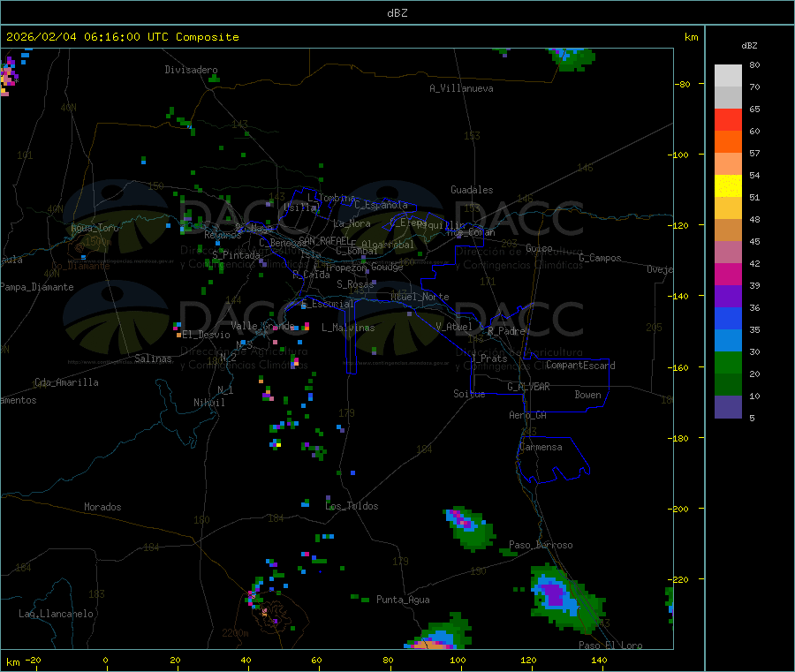Click the Nihuil location label
Viewport: 795px width, 672px height.
tap(208, 403)
